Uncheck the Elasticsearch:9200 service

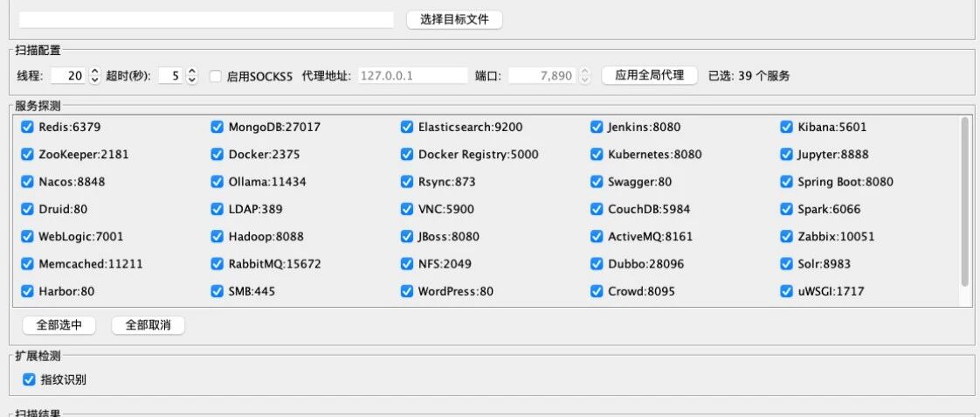[407, 127]
